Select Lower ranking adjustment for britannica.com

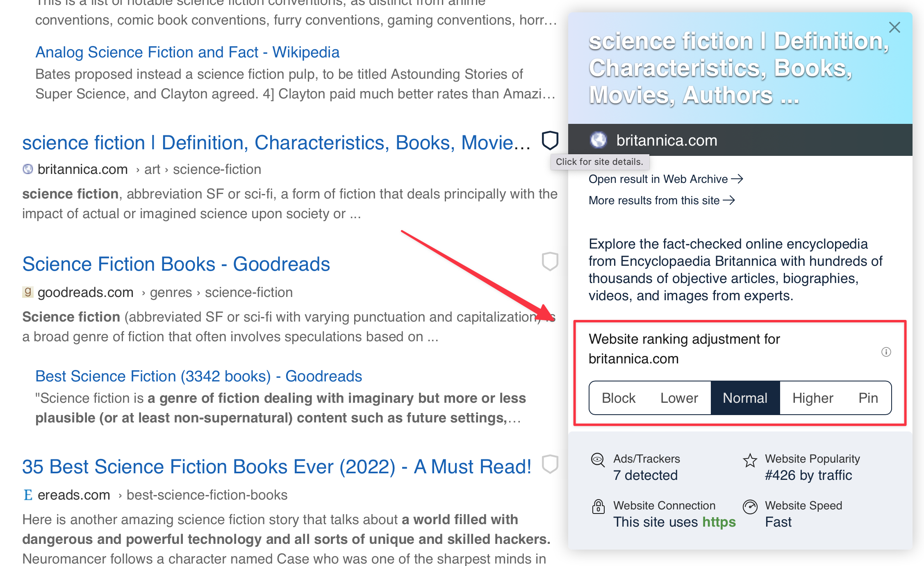point(678,397)
